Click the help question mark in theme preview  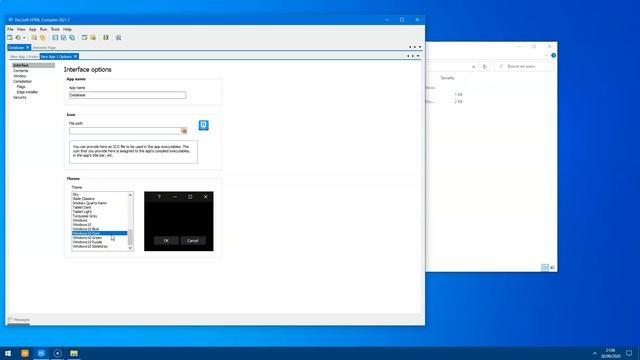[x=159, y=197]
